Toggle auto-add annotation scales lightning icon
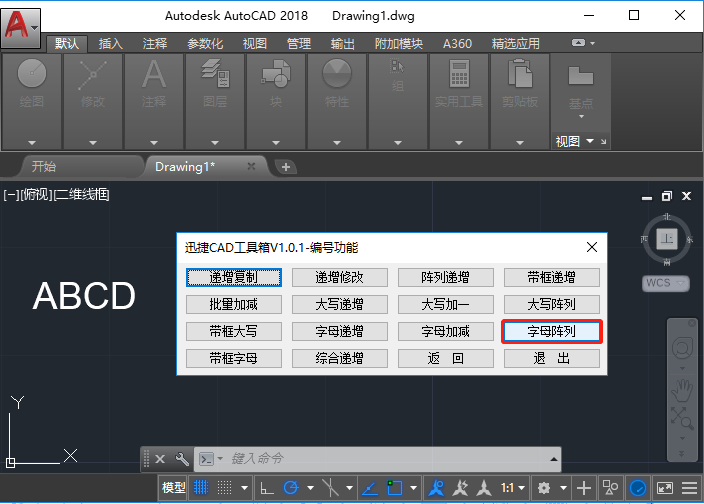This screenshot has width=704, height=504. 460,488
